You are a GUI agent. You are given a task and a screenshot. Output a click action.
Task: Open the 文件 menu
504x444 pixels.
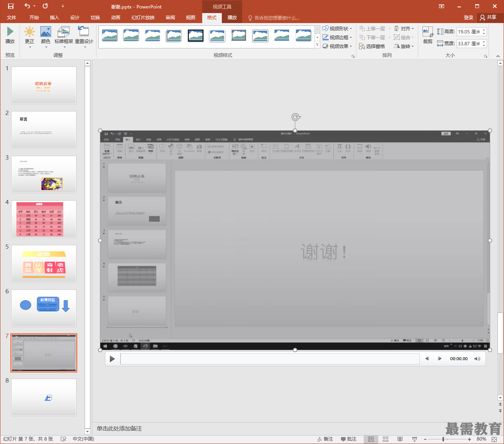tap(12, 18)
